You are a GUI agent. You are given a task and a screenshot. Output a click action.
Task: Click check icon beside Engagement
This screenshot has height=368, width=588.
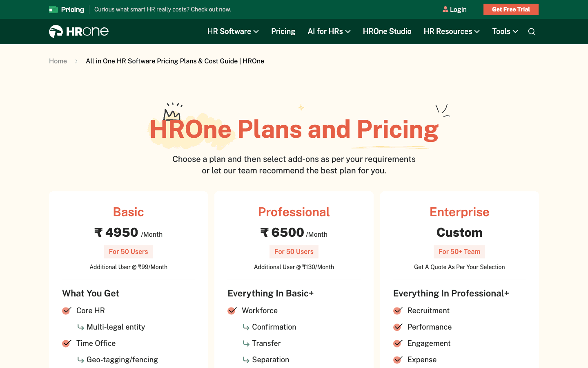point(398,343)
